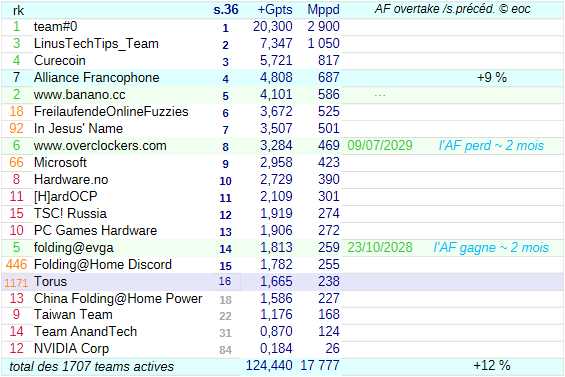Select position 16 in Torus row
This screenshot has width=565, height=377.
click(225, 281)
